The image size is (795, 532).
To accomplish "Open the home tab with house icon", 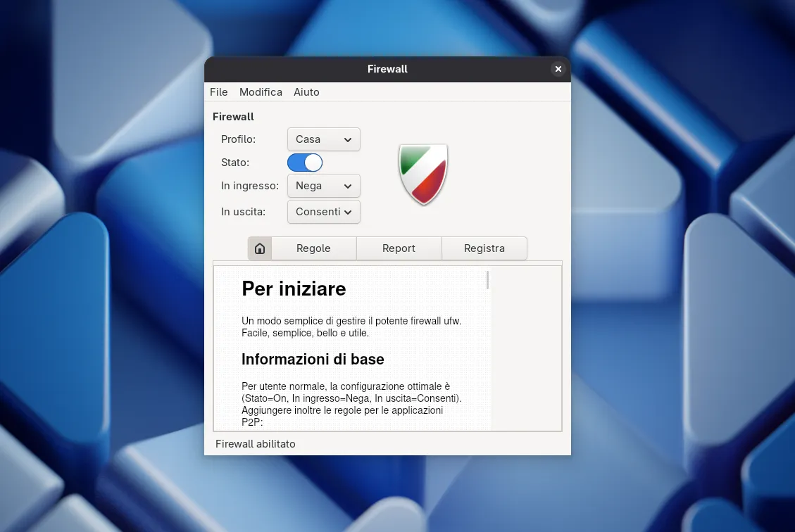I will click(259, 248).
